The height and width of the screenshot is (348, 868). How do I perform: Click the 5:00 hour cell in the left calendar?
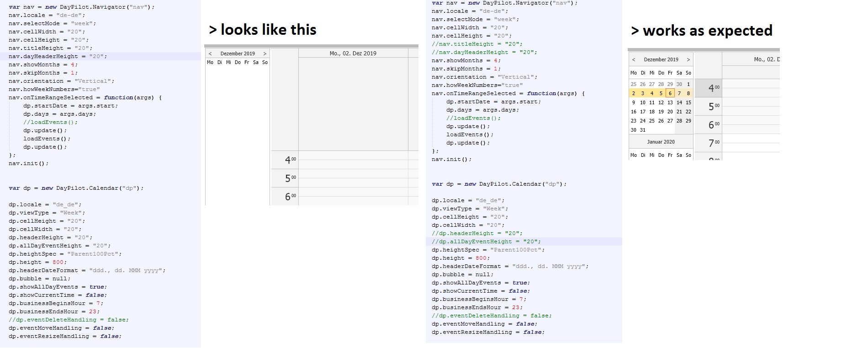[x=285, y=178]
